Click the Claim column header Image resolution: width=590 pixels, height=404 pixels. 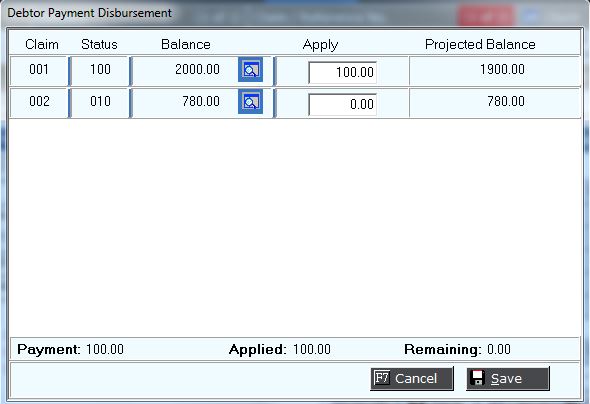[x=42, y=44]
